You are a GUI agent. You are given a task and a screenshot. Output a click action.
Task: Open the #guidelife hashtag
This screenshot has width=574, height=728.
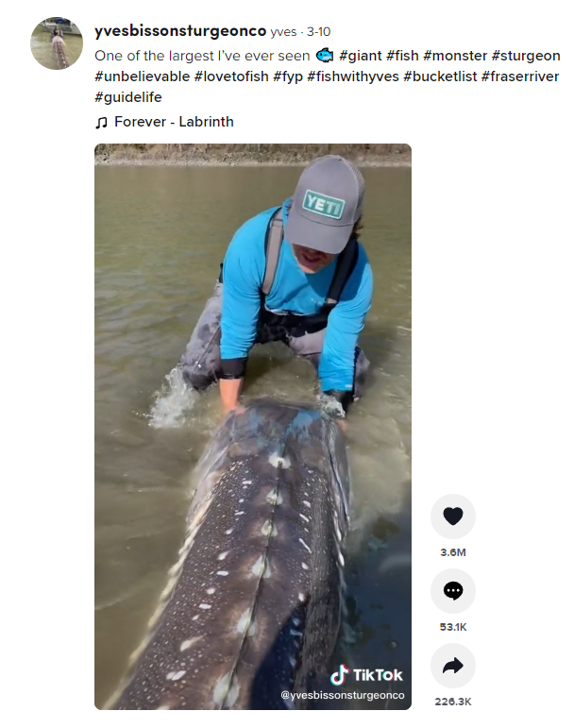point(128,97)
